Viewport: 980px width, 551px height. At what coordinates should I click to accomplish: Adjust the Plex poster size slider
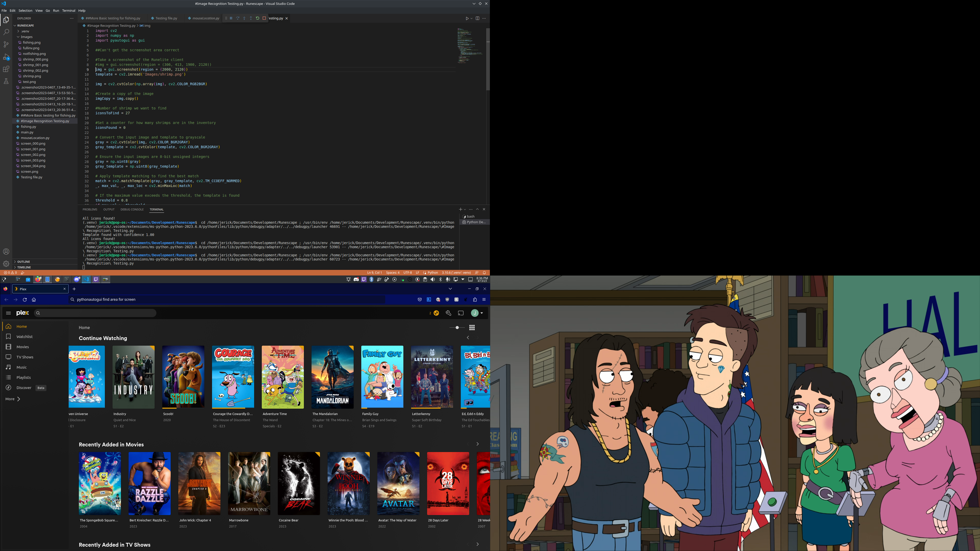(x=457, y=327)
